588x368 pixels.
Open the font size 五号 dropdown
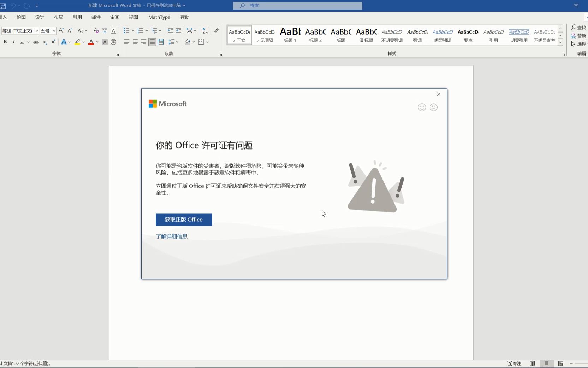click(x=54, y=31)
